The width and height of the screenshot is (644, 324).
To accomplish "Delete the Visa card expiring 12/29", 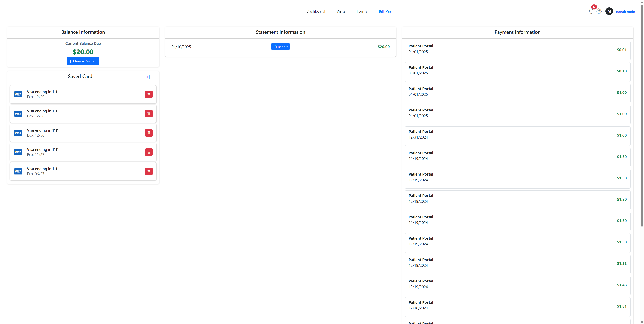I will click(149, 94).
